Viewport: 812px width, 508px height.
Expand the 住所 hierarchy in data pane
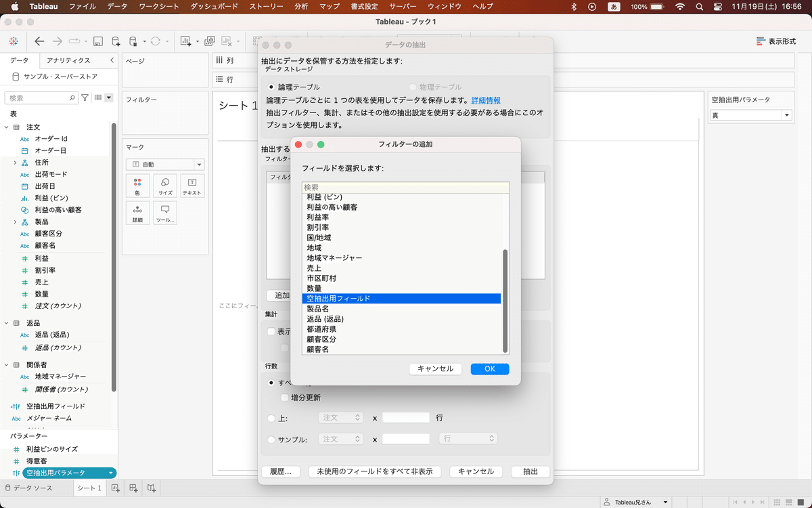(x=15, y=163)
